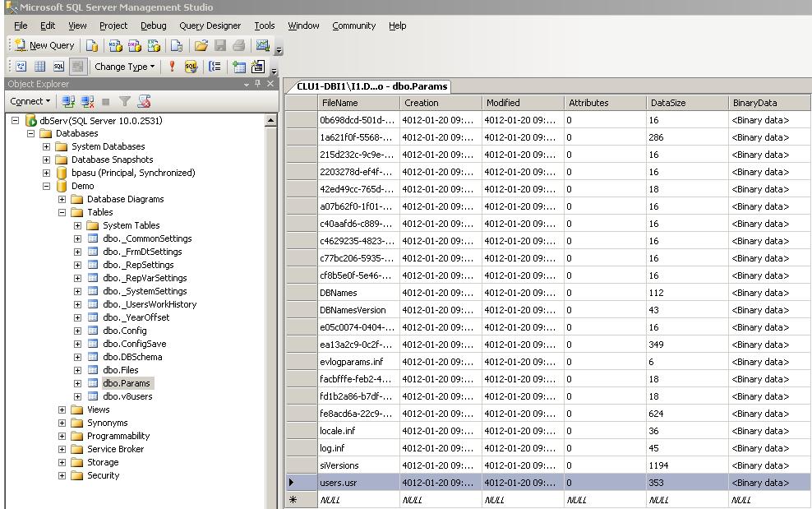This screenshot has height=509, width=812.
Task: Show the Diagram pane
Action: click(x=21, y=67)
